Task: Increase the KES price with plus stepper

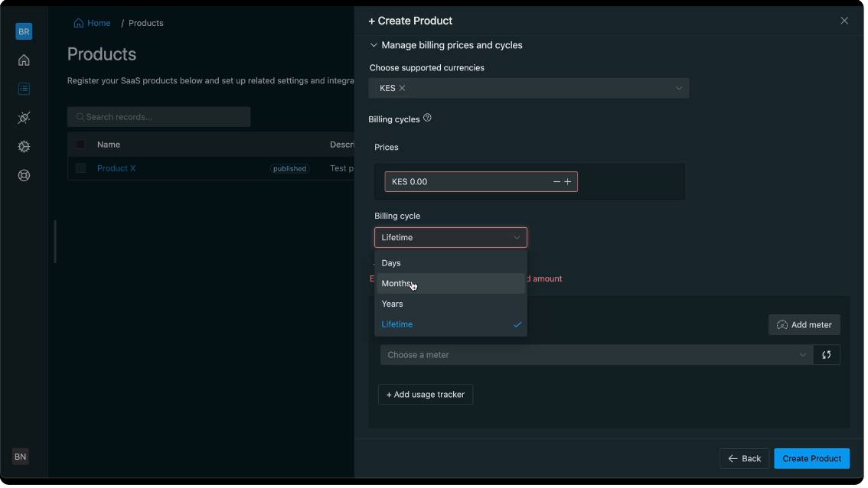Action: tap(568, 182)
